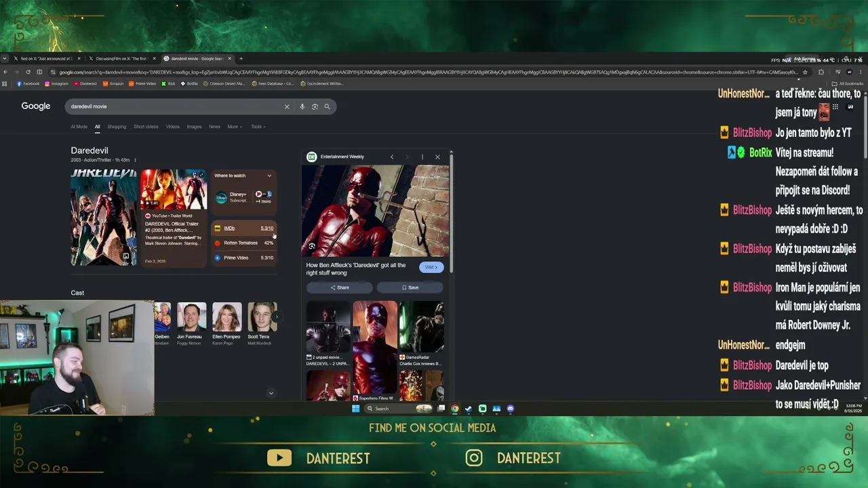Click inside the 'daredevil movie' search field

click(x=175, y=106)
